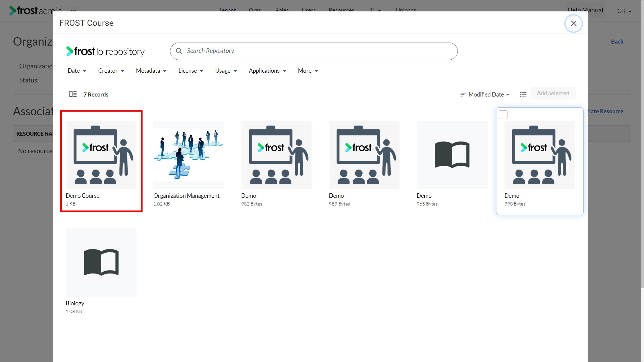
Task: Click the 1.08 KB size text
Action: (x=74, y=311)
